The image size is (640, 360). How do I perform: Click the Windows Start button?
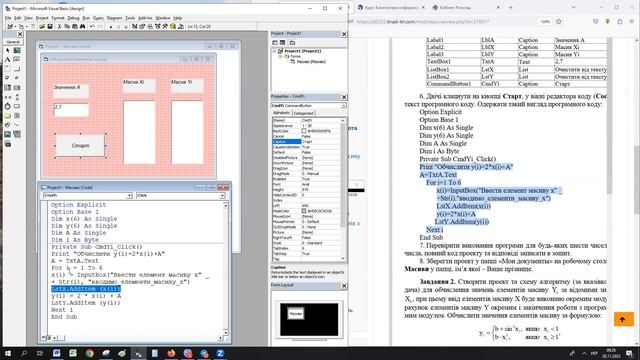7,353
